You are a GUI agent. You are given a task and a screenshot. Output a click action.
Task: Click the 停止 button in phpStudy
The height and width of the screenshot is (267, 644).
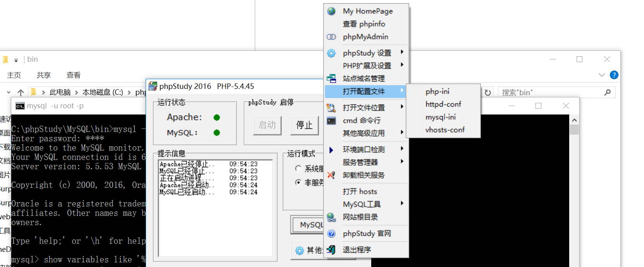[305, 125]
